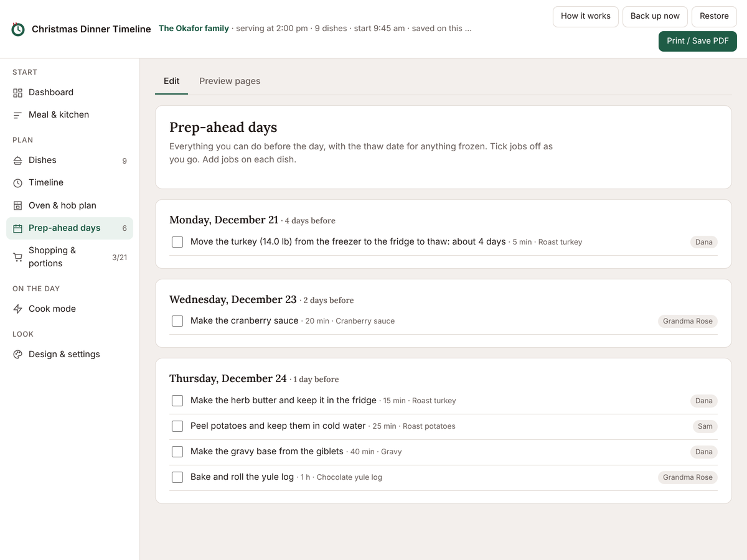The width and height of the screenshot is (747, 560).
Task: Click the Oven & hob plan icon
Action: click(17, 206)
